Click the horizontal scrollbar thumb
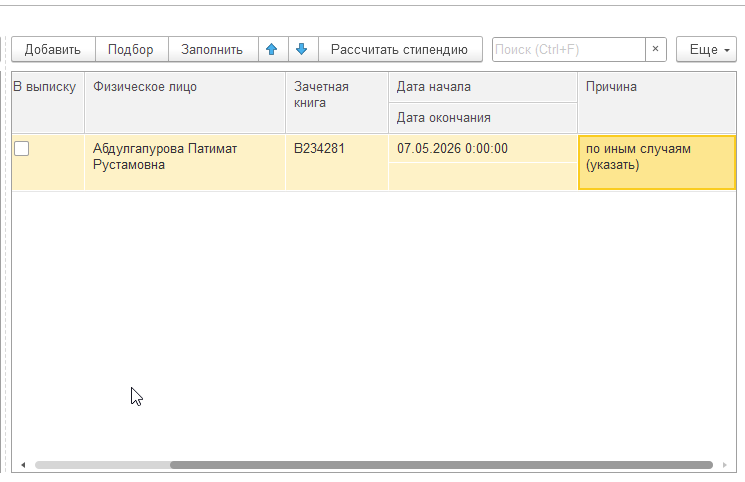Image resolution: width=745 pixels, height=482 pixels. pyautogui.click(x=441, y=465)
